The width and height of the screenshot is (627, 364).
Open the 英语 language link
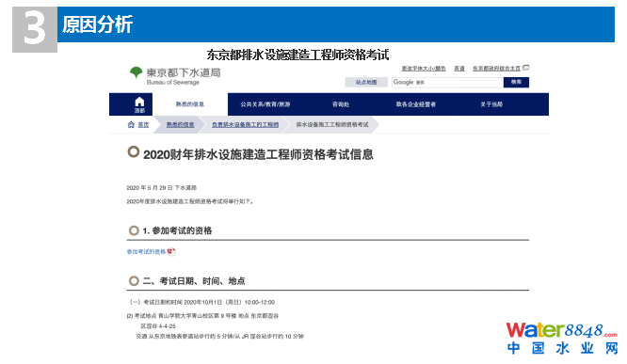coord(459,69)
